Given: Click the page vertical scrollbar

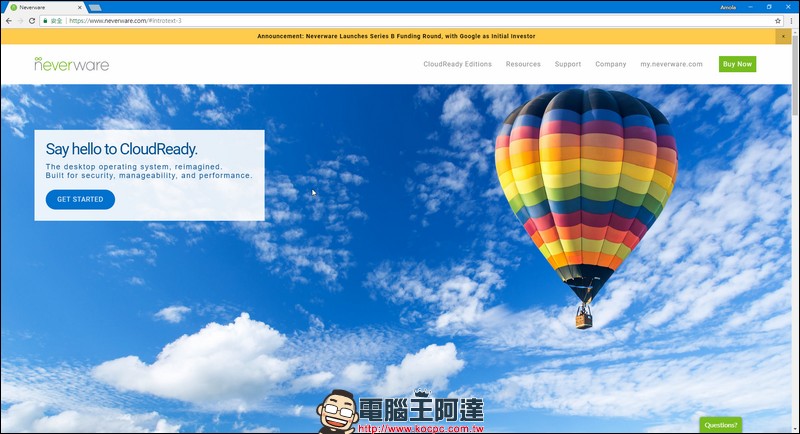Looking at the screenshot, I should (795, 74).
